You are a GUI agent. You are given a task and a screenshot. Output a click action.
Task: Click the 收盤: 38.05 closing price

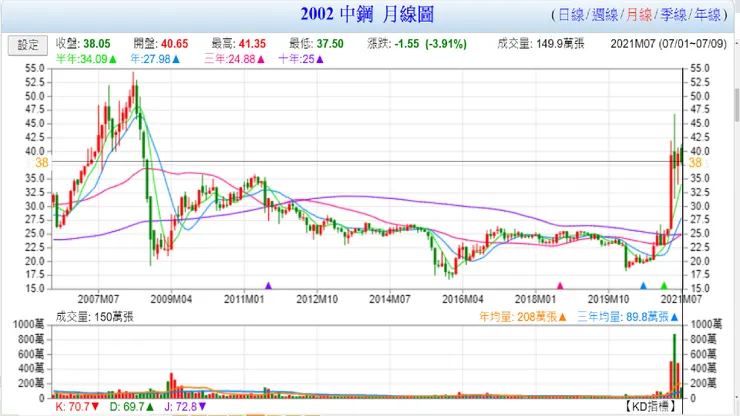pyautogui.click(x=83, y=44)
